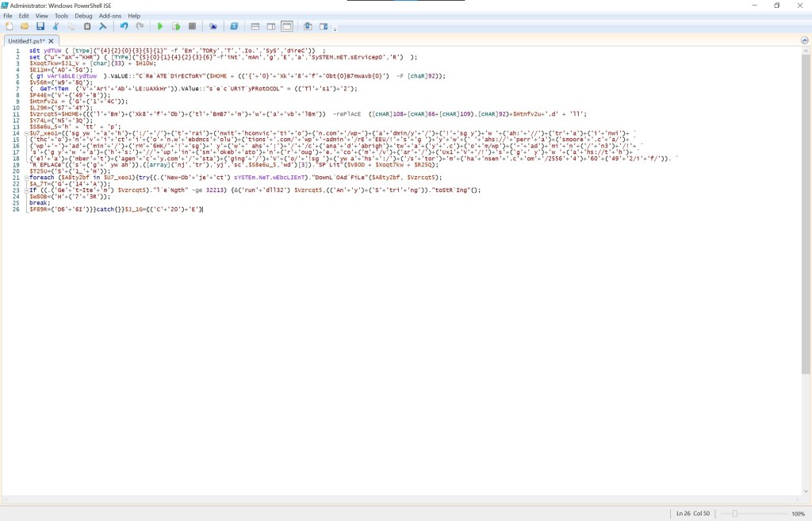The width and height of the screenshot is (812, 521).
Task: Open the Add-ons menu
Action: (x=110, y=16)
